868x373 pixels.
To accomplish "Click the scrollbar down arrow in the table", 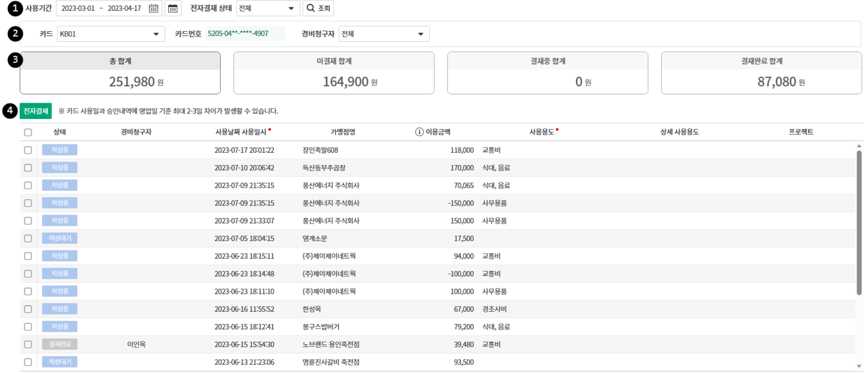I will coord(859,367).
